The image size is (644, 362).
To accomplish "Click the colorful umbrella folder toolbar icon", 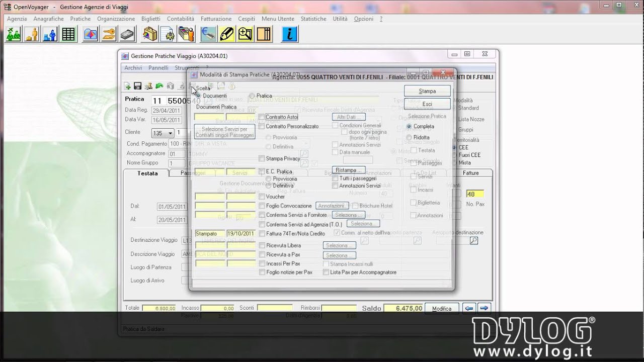I will click(91, 34).
